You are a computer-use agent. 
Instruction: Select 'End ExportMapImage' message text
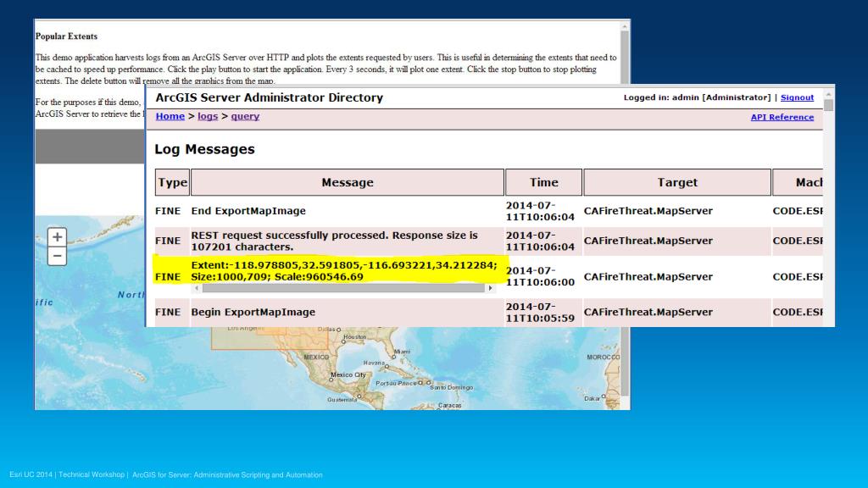(248, 211)
